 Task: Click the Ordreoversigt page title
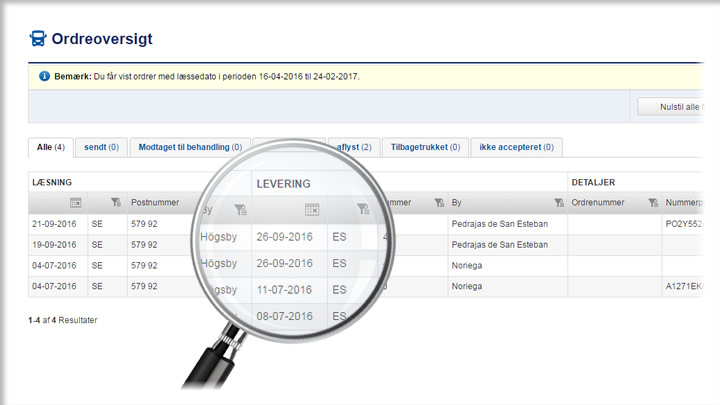(102, 39)
